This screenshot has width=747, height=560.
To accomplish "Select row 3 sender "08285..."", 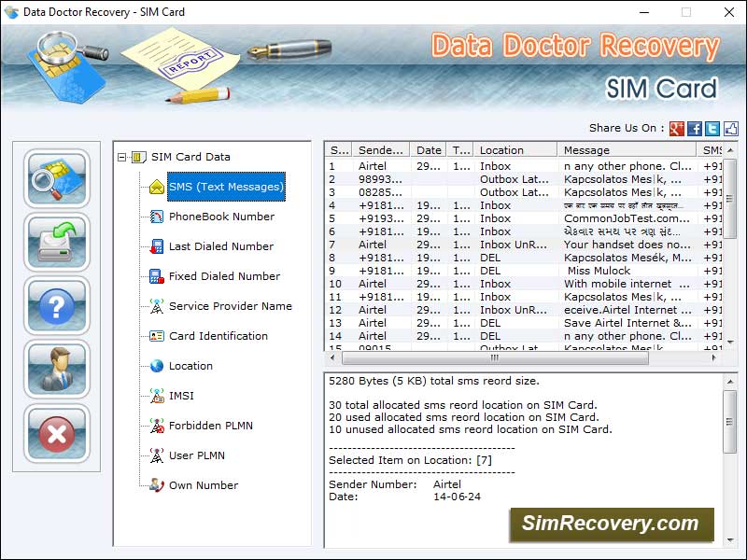I will 380,192.
